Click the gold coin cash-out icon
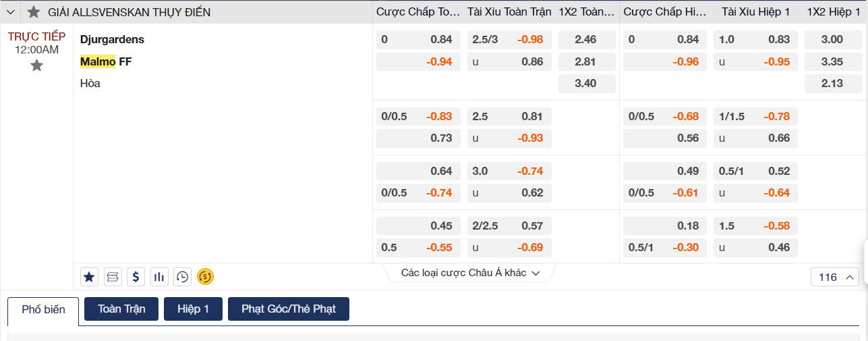This screenshot has height=341, width=868. tap(205, 276)
